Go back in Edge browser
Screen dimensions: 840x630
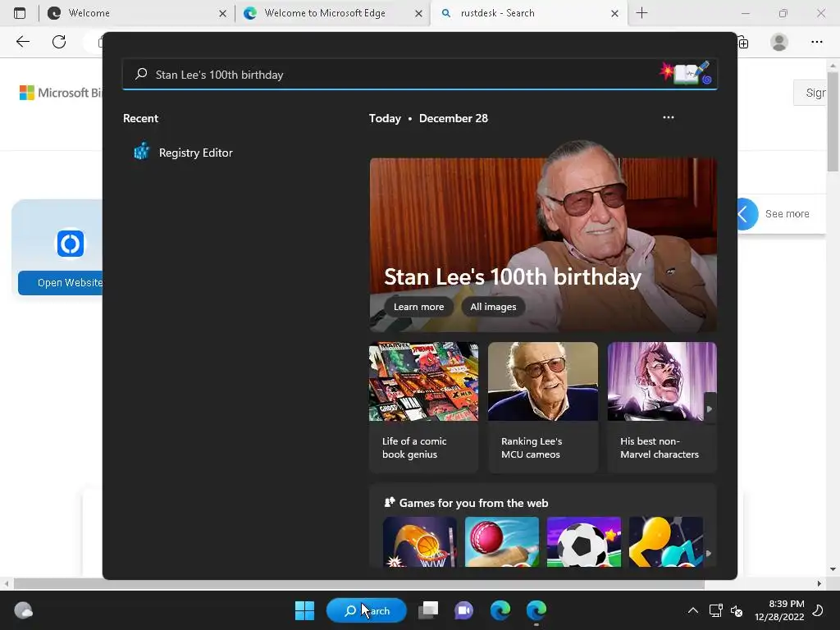click(x=22, y=42)
